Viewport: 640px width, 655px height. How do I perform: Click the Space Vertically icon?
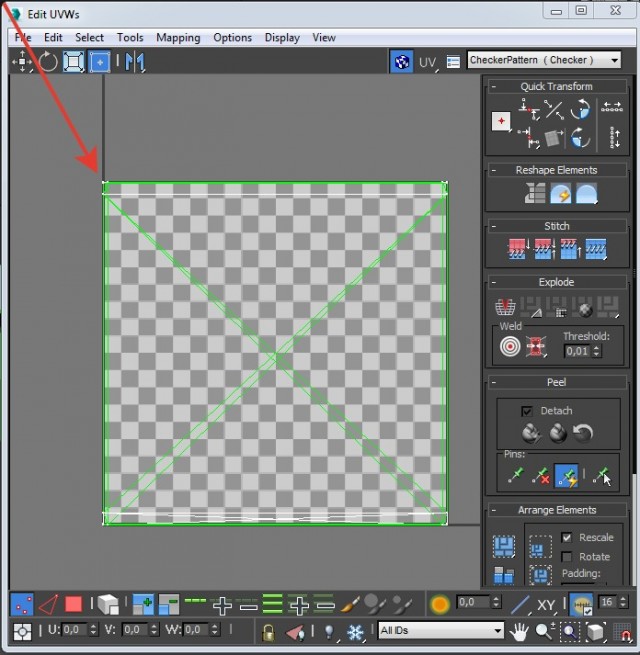615,138
